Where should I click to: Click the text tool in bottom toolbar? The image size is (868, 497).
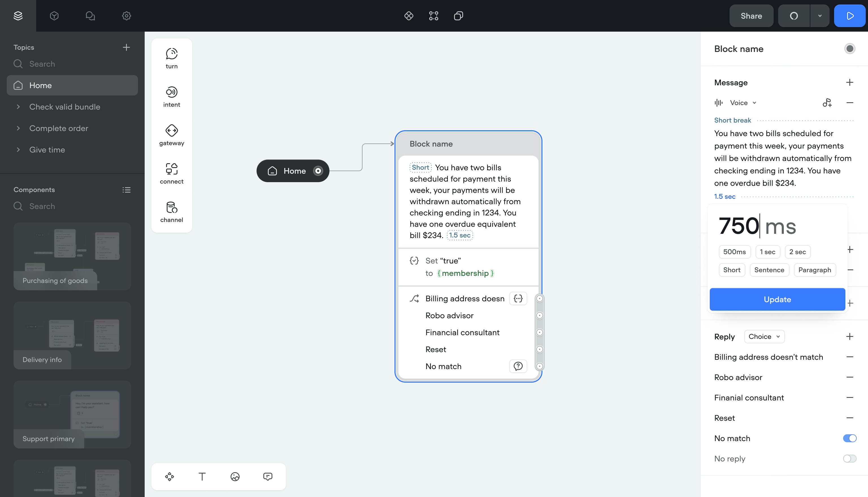(x=202, y=476)
